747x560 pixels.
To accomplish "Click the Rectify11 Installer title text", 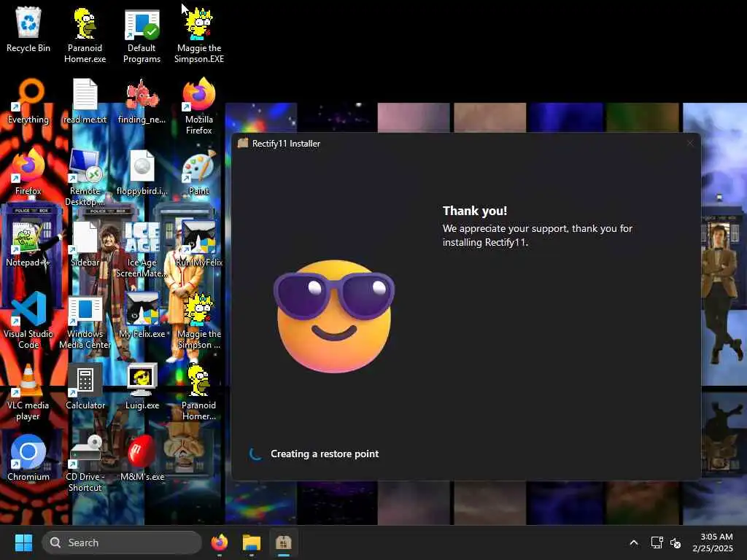I will pyautogui.click(x=286, y=144).
